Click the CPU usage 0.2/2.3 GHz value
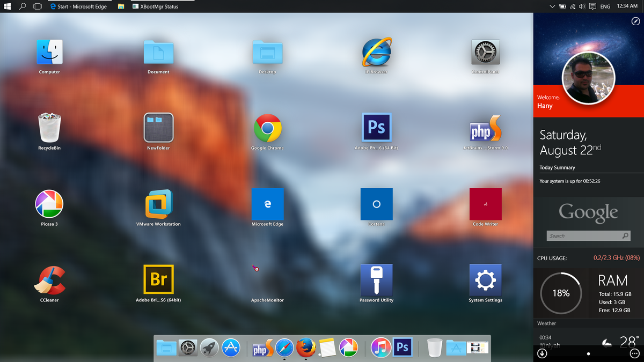The height and width of the screenshot is (362, 644). (617, 258)
